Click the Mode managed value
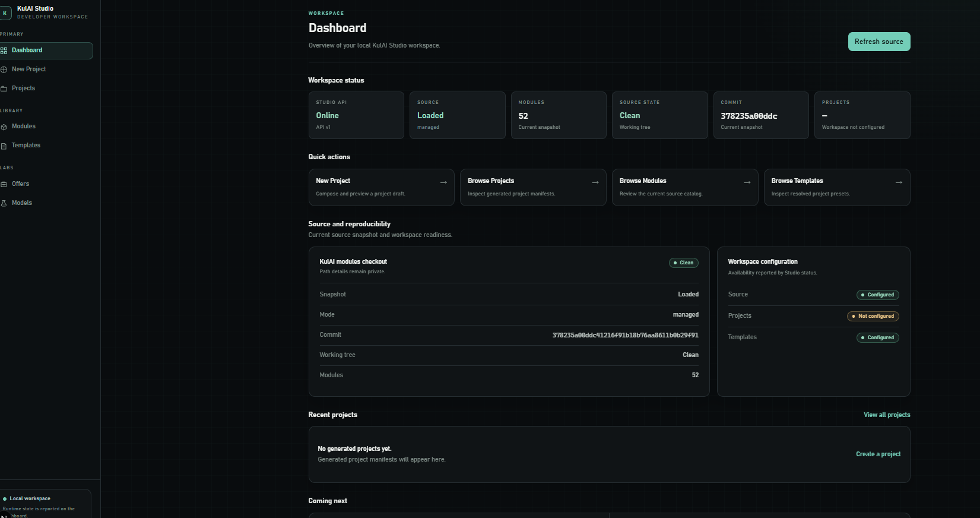The height and width of the screenshot is (518, 980). [x=686, y=315]
